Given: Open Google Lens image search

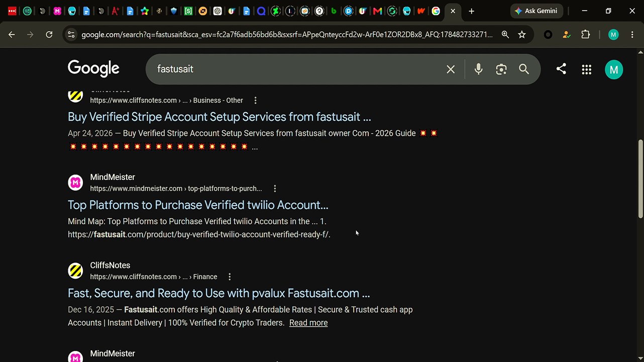Looking at the screenshot, I should (501, 69).
